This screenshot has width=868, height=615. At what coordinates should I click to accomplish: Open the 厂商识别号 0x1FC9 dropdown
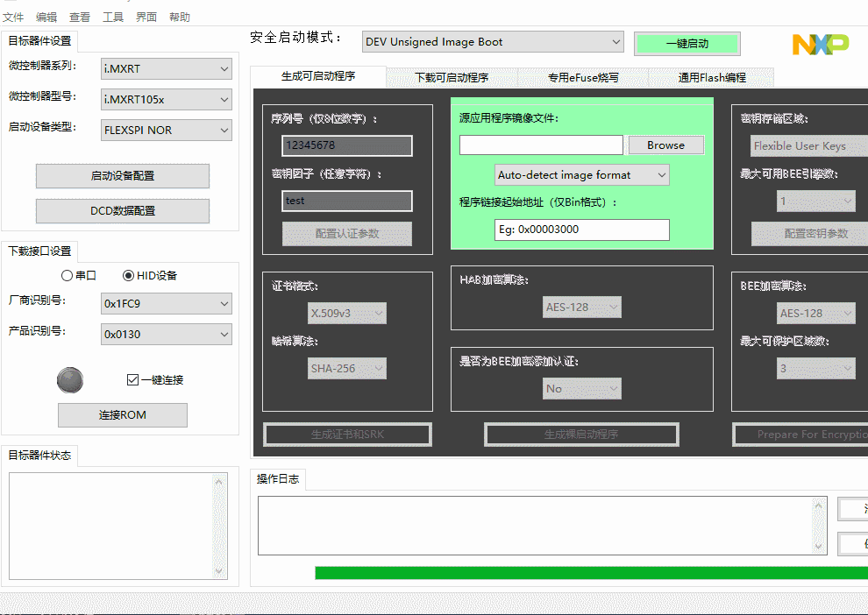pyautogui.click(x=166, y=304)
